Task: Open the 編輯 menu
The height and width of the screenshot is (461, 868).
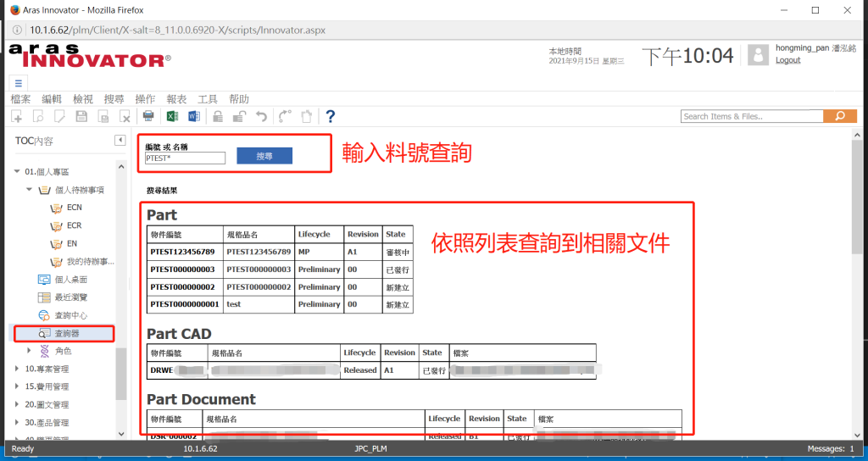Action: [52, 99]
